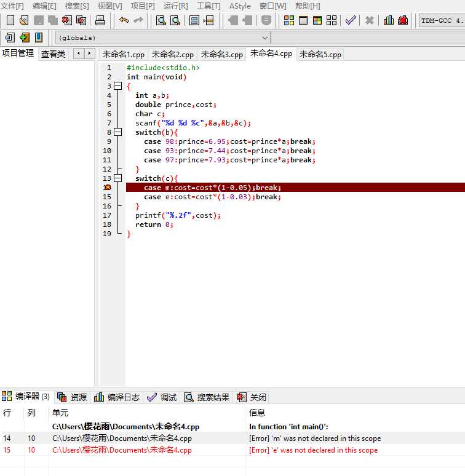Screen dimensions: 465x476
Task: Click the Print icon
Action: tap(100, 20)
